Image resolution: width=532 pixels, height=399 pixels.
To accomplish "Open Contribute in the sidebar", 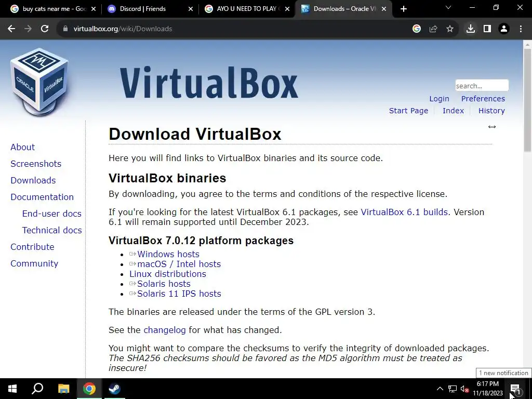I will pyautogui.click(x=32, y=247).
